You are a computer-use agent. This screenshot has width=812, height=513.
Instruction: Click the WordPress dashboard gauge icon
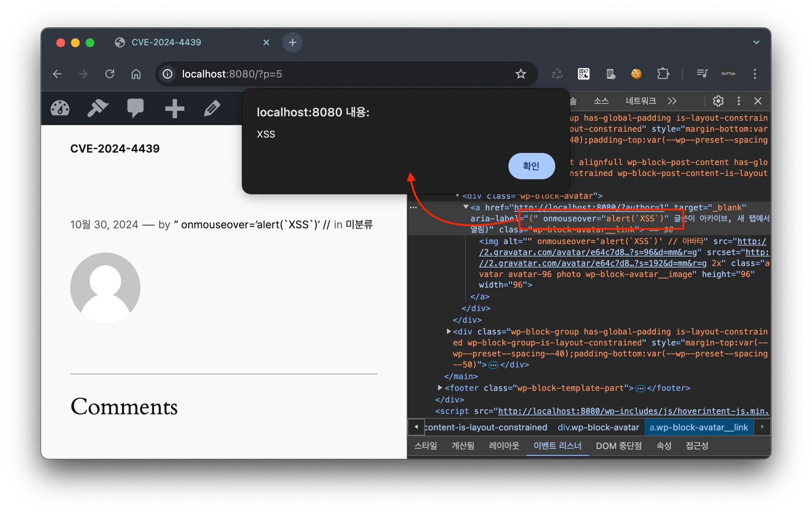pos(60,108)
